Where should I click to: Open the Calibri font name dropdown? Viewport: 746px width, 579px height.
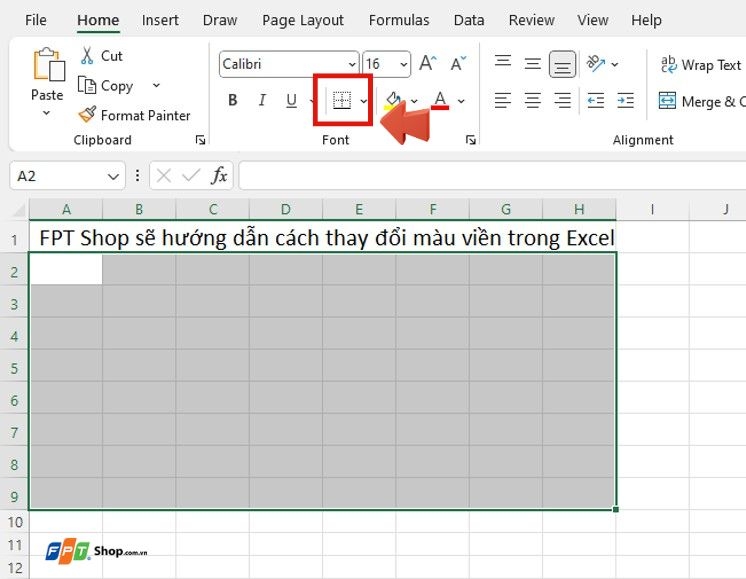tap(352, 64)
